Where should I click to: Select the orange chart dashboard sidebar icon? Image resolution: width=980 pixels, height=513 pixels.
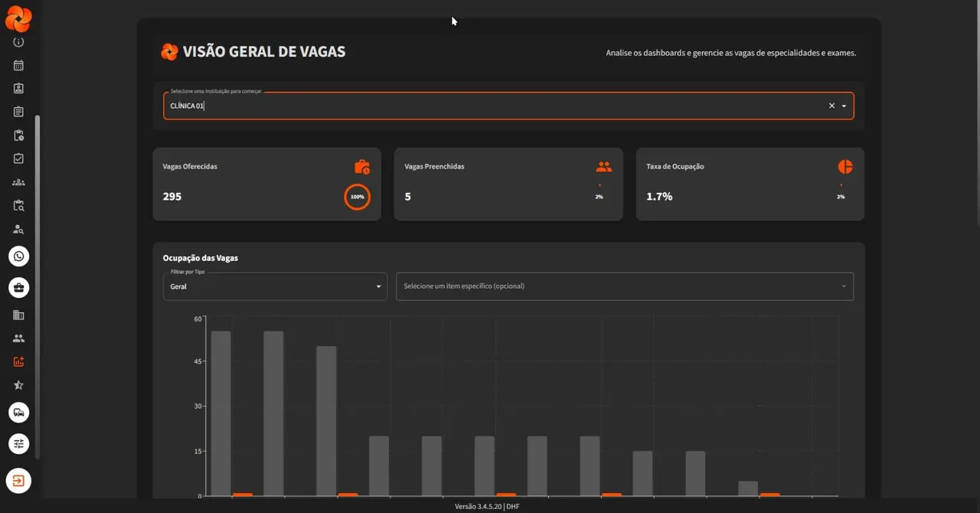pos(18,361)
